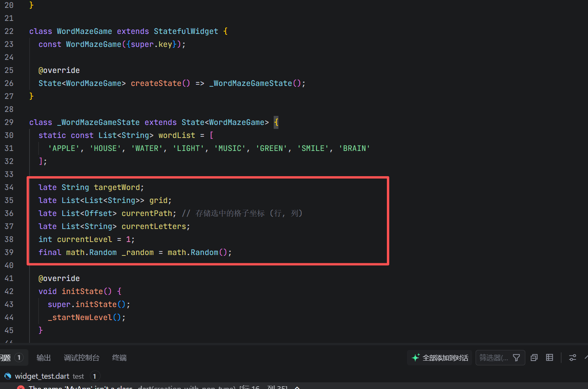Open the panel settings sliders icon
Viewport: 588px width, 389px height.
pos(573,358)
